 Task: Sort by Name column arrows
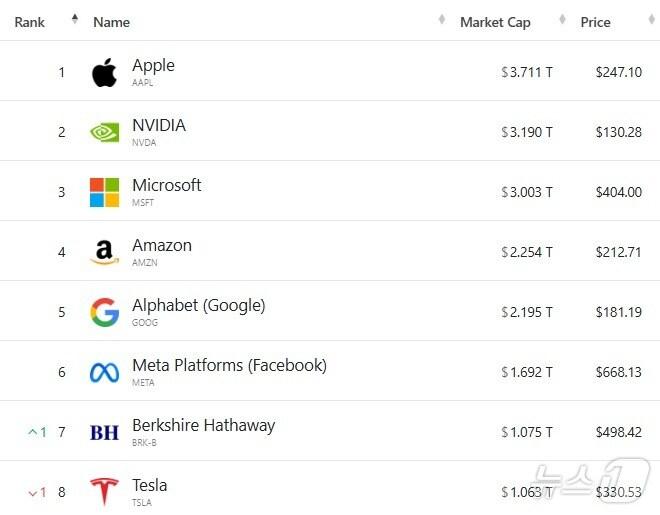tap(442, 21)
